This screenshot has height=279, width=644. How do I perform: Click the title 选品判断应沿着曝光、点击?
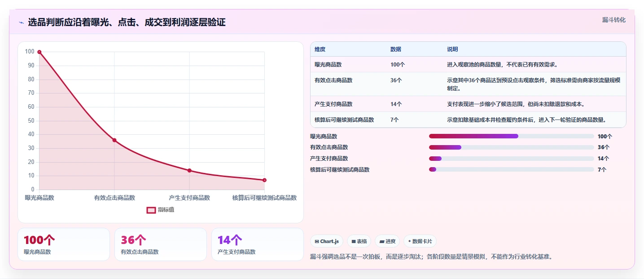(127, 22)
